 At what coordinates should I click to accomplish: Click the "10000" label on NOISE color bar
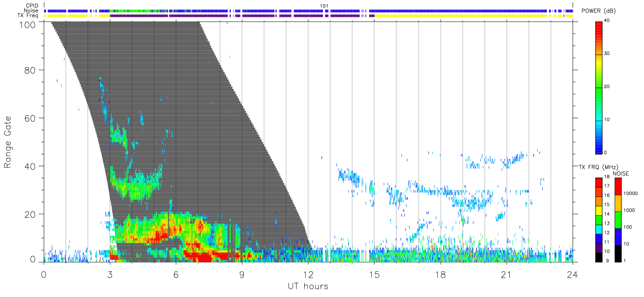click(x=630, y=193)
